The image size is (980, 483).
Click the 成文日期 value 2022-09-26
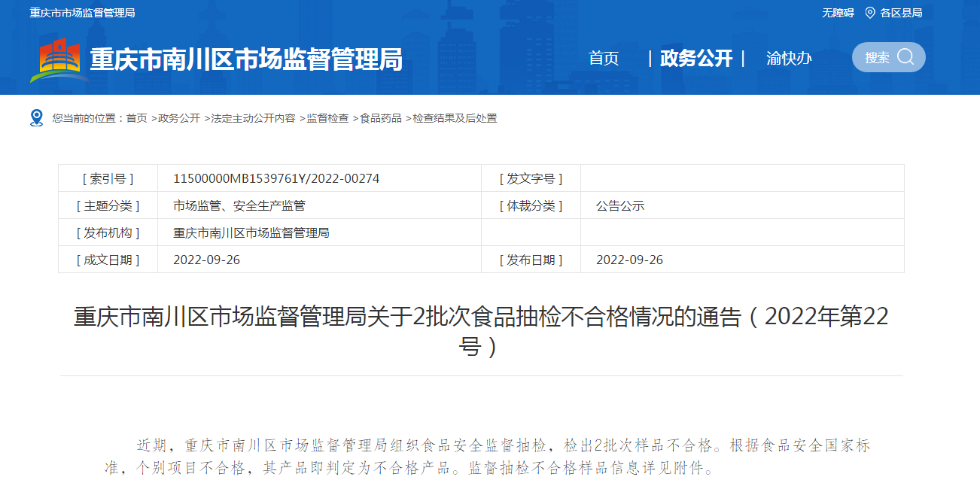(x=206, y=260)
